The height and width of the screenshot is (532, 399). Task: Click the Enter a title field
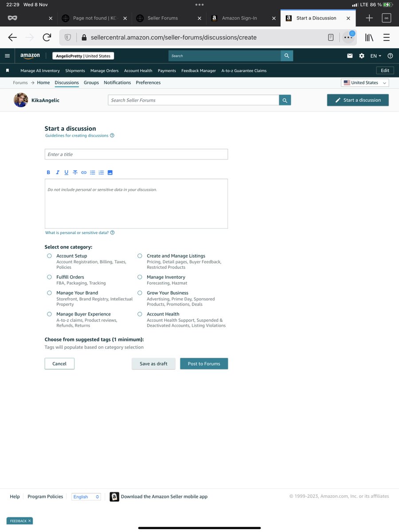tap(136, 154)
